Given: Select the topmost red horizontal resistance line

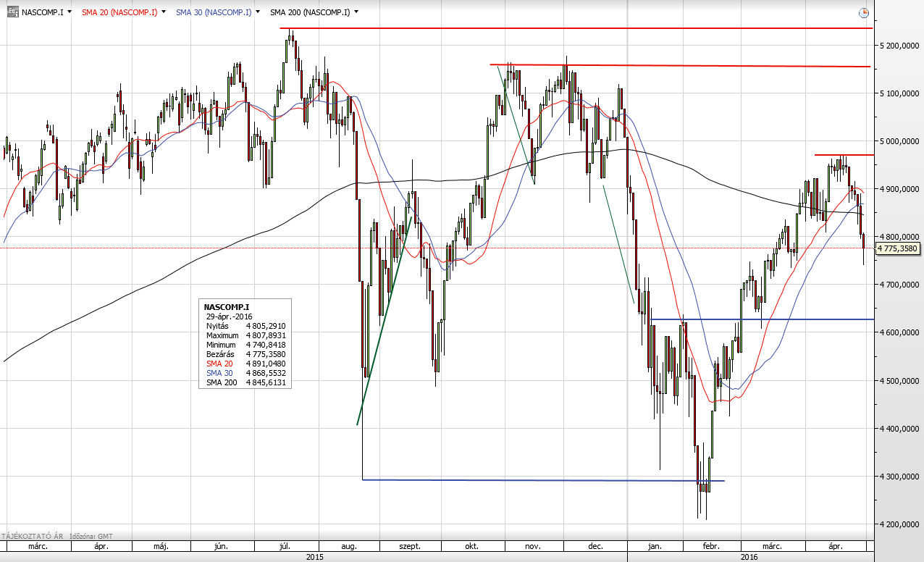Looking at the screenshot, I should [x=576, y=28].
